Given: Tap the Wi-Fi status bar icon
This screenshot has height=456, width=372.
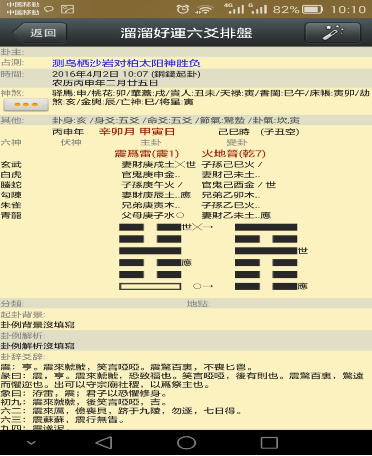Looking at the screenshot, I should point(204,9).
